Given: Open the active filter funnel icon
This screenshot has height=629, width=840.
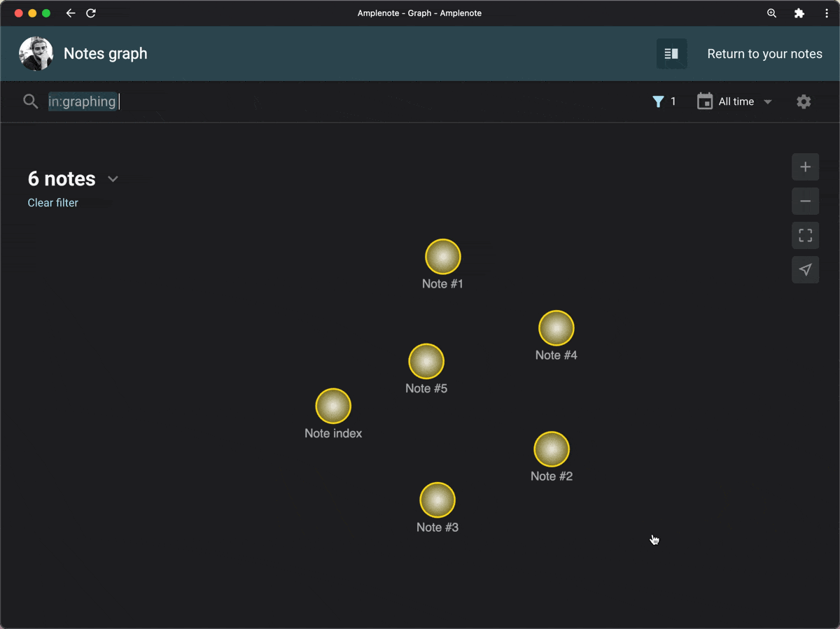Looking at the screenshot, I should (x=658, y=101).
